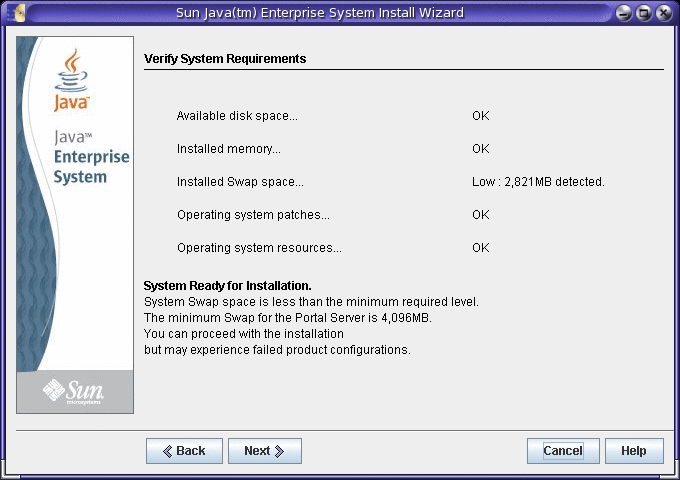Click the Sun Microsystems logo
Screen dimensions: 680x480
click(74, 391)
